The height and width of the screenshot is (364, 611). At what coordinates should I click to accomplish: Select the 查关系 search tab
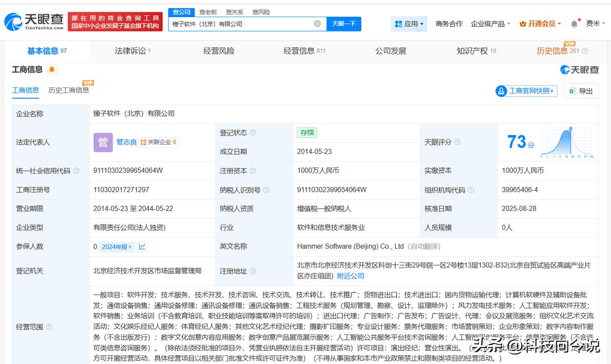point(234,12)
